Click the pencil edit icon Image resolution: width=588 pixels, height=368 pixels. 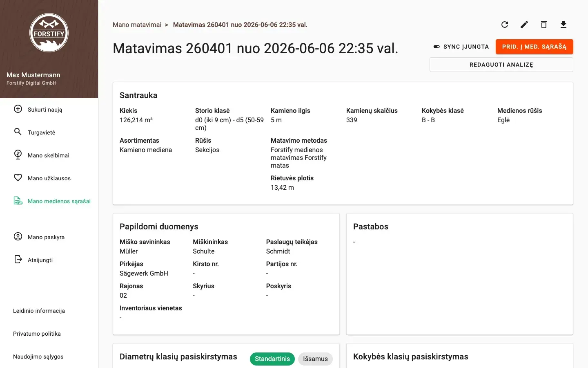pyautogui.click(x=524, y=25)
